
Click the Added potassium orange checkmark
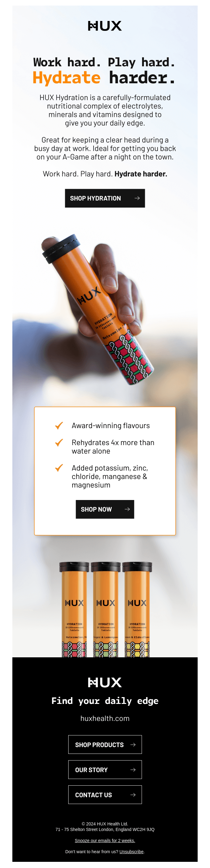coord(59,468)
